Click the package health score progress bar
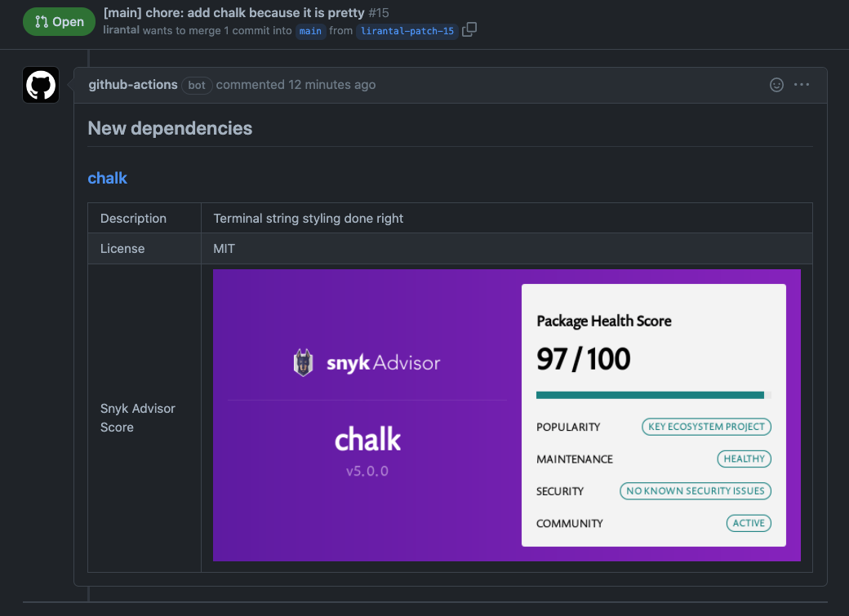Screen dimensions: 849x616 [654, 395]
